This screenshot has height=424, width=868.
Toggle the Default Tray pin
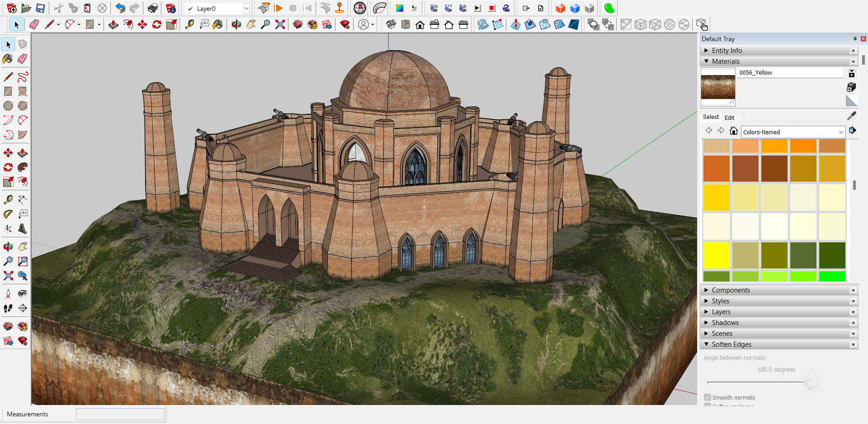[x=855, y=39]
